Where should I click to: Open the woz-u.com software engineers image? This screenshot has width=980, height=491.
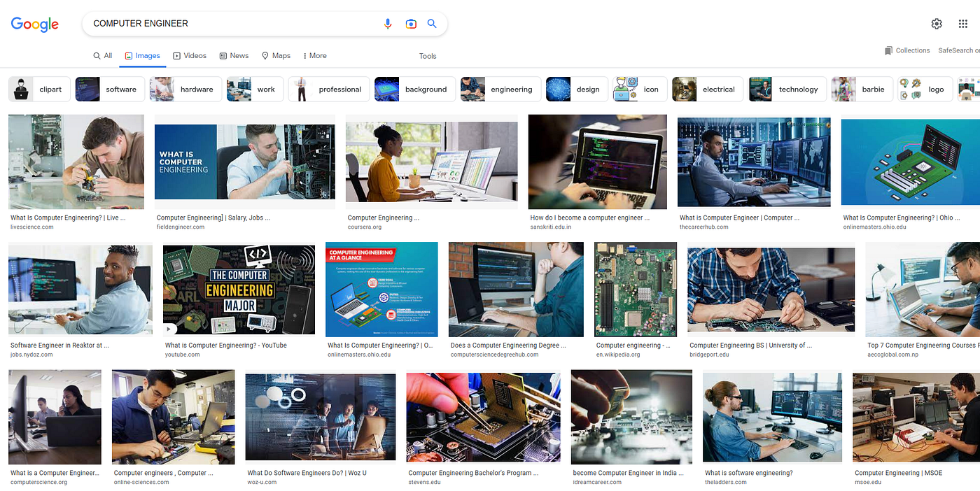[321, 418]
